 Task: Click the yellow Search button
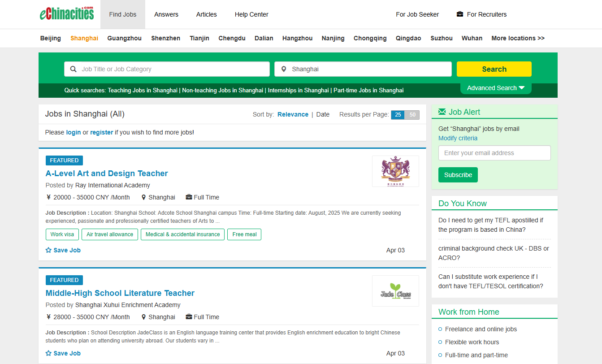tap(494, 69)
